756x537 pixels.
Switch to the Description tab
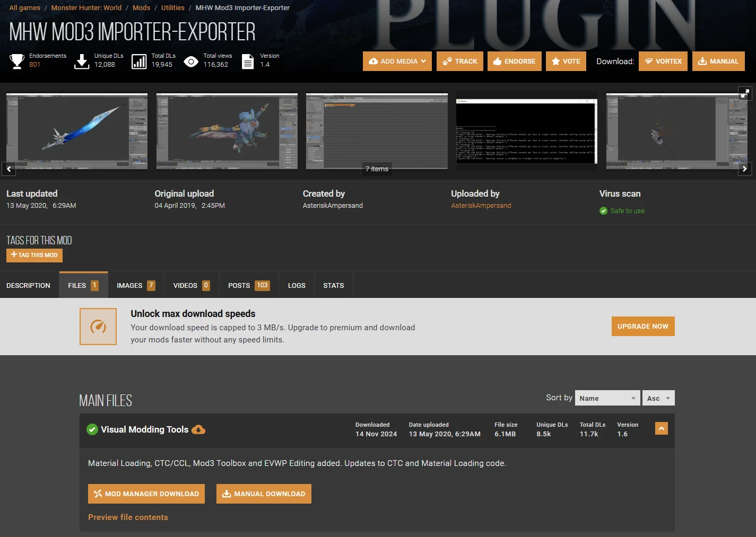tap(28, 285)
